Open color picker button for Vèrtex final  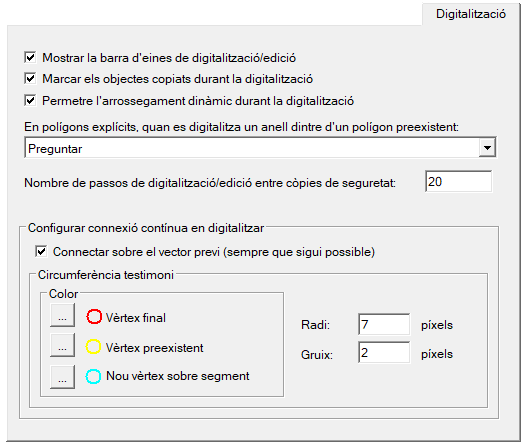(62, 315)
